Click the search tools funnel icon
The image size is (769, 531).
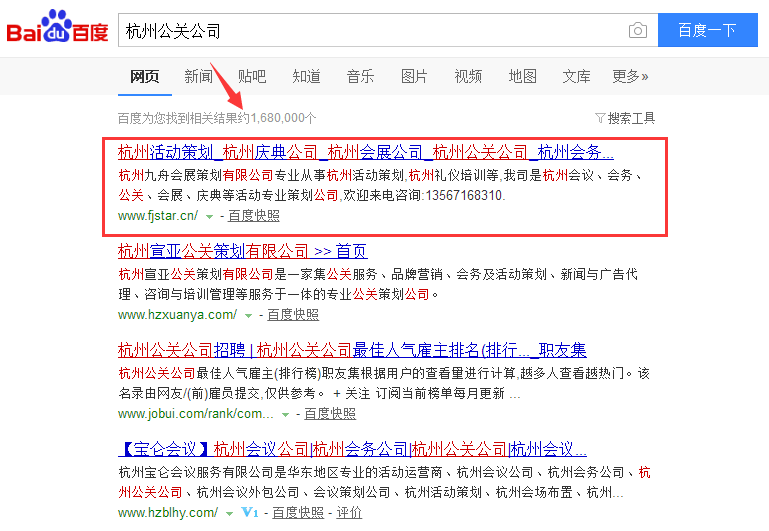pos(600,118)
